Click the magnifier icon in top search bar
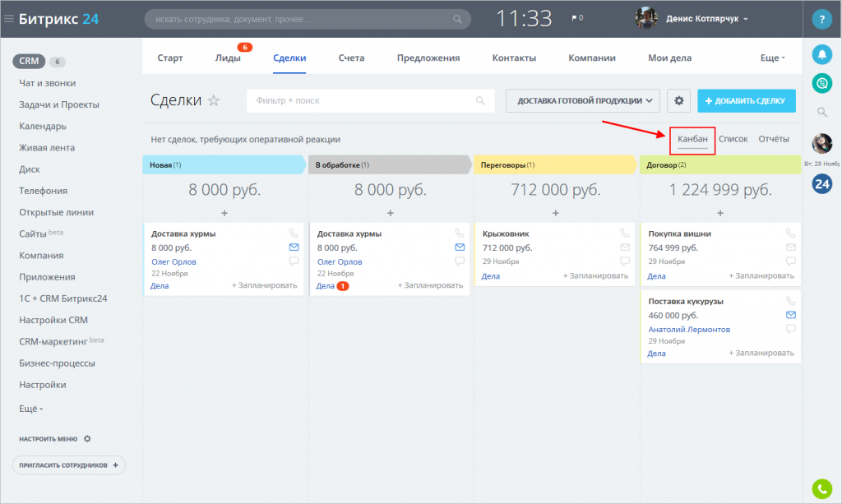 457,20
